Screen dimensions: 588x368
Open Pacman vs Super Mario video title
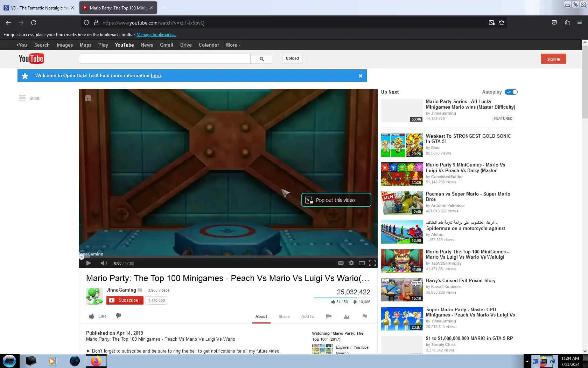click(468, 197)
